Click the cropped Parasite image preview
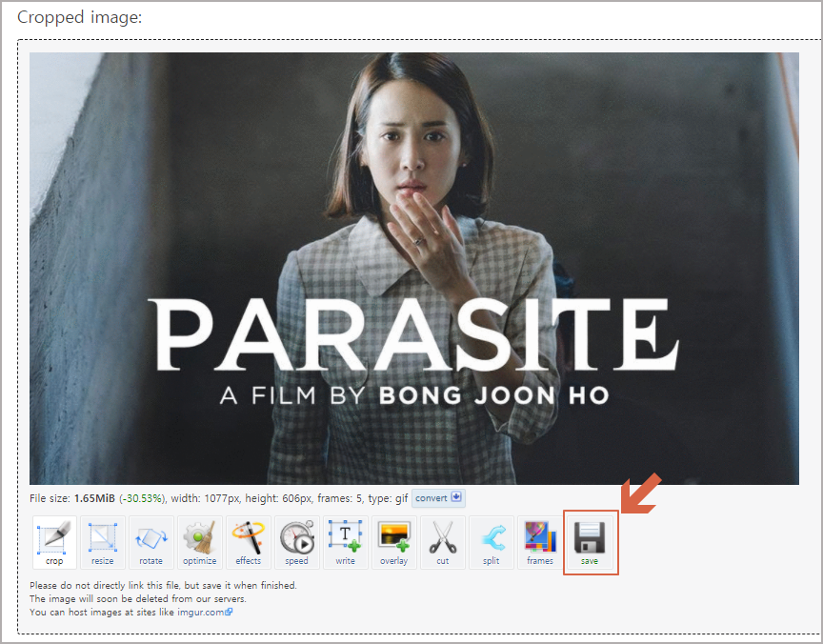This screenshot has height=644, width=823. (414, 269)
